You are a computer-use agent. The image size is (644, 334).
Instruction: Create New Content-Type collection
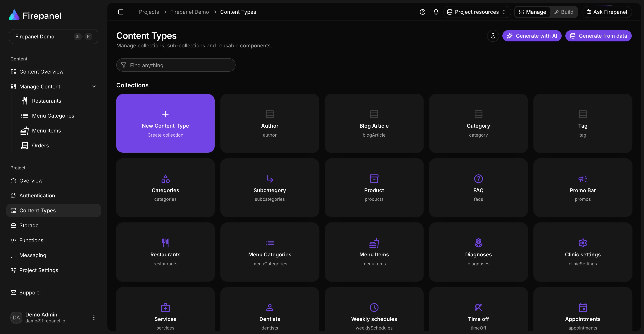(x=165, y=123)
